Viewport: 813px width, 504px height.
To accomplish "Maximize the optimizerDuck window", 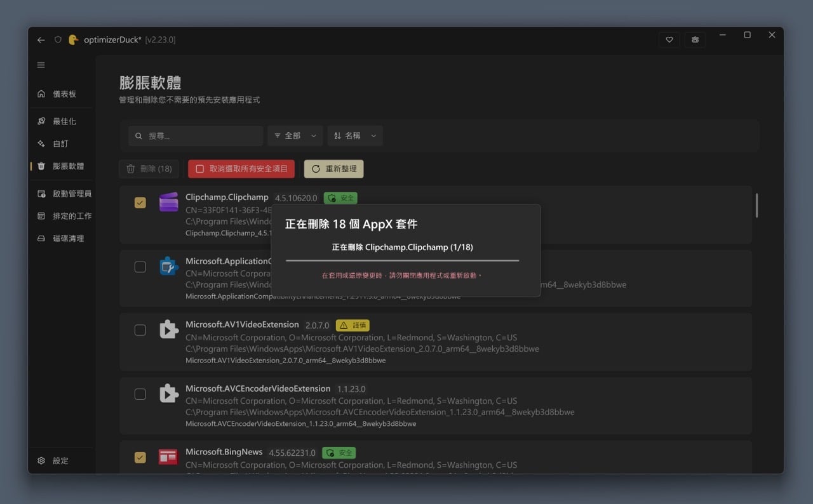I will click(x=748, y=36).
